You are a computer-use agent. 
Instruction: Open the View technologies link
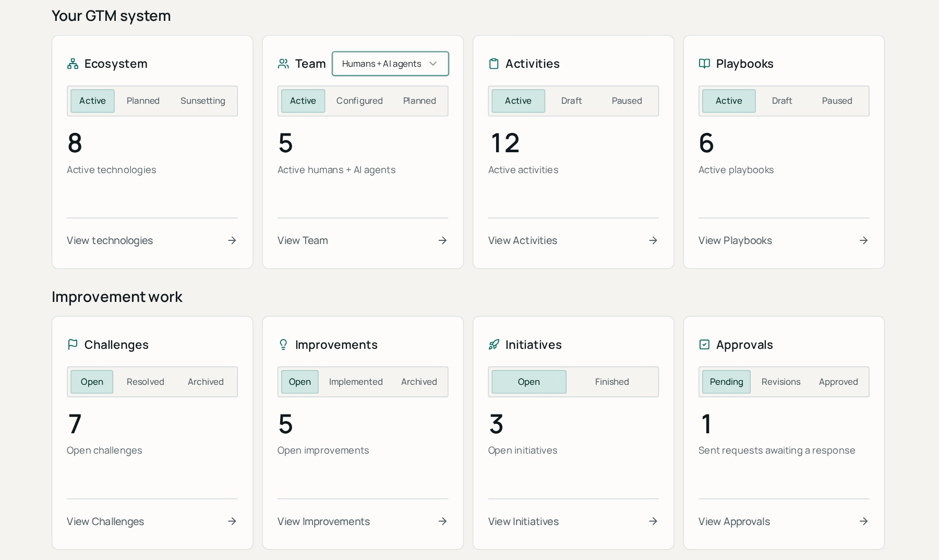152,240
